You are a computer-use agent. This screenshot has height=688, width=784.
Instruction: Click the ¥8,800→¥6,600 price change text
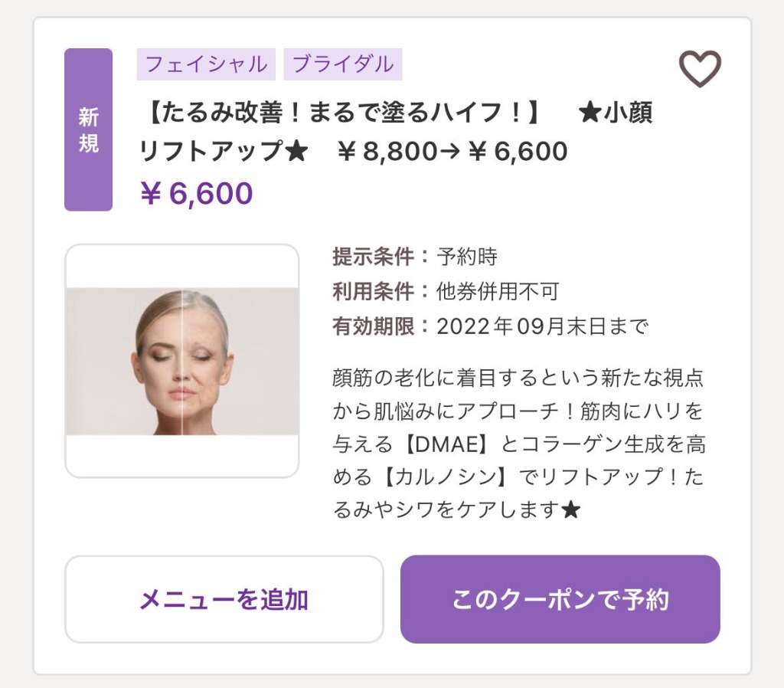(x=452, y=152)
